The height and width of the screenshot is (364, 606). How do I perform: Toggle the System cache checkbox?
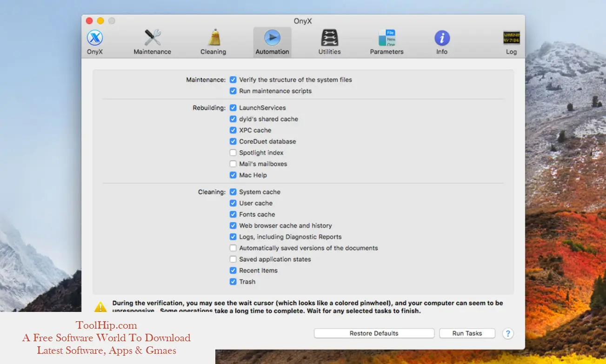[233, 192]
